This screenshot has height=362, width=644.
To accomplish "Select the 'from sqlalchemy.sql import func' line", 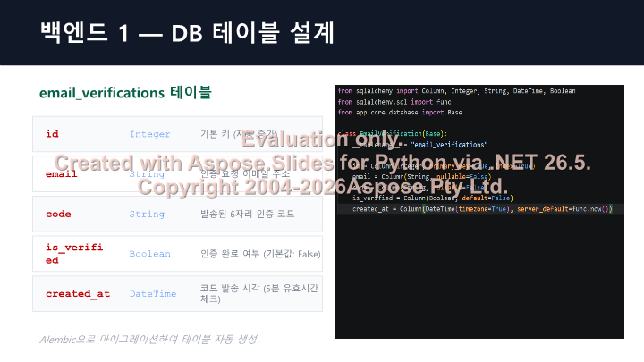I will tap(394, 102).
